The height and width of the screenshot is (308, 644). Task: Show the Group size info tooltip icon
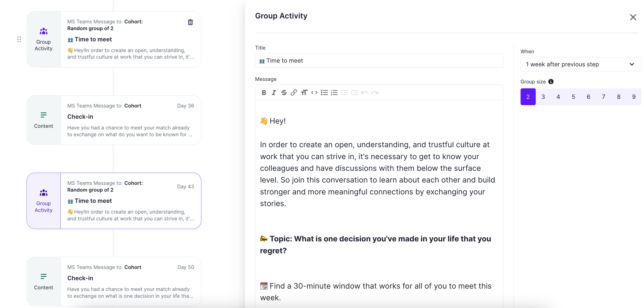click(x=551, y=82)
